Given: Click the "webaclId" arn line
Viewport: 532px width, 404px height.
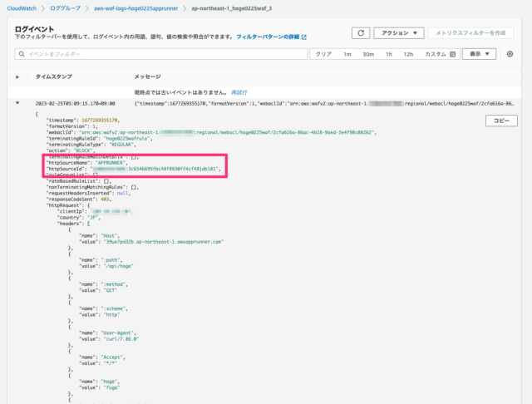Looking at the screenshot, I should (211, 132).
